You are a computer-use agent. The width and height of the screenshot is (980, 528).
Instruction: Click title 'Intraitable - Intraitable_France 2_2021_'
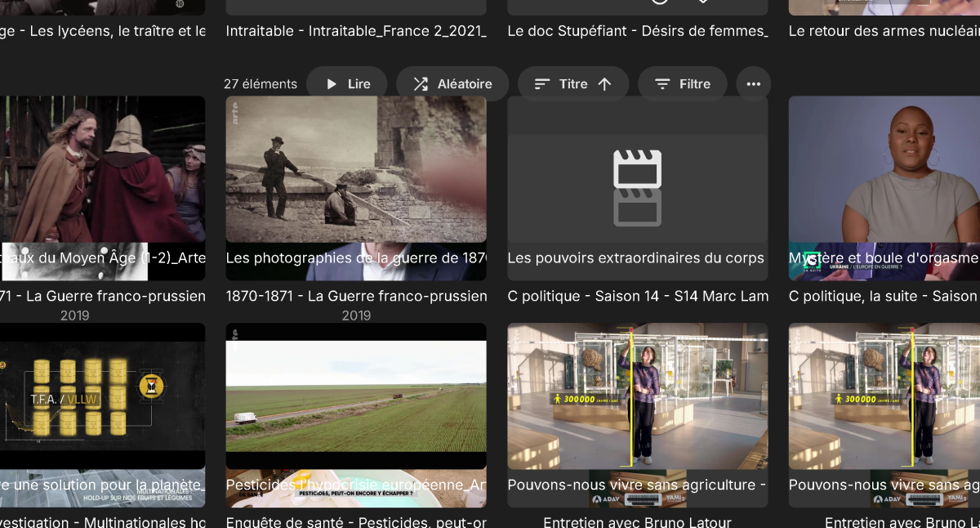coord(356,31)
